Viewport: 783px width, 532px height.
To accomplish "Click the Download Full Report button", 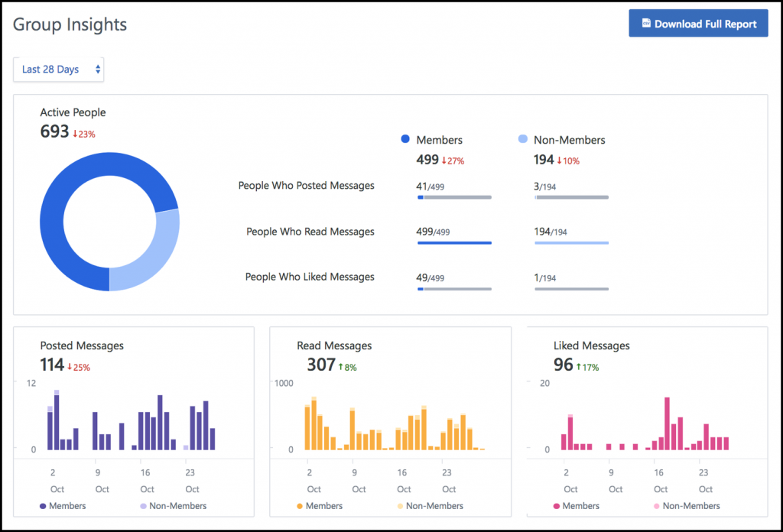I will point(697,23).
